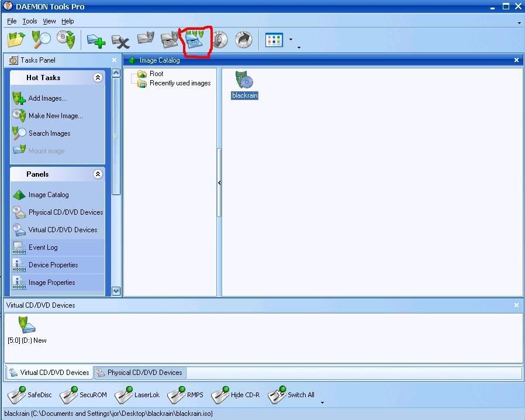Viewport: 525px width, 420px height.
Task: Select Recently used images in the tree
Action: (x=174, y=83)
